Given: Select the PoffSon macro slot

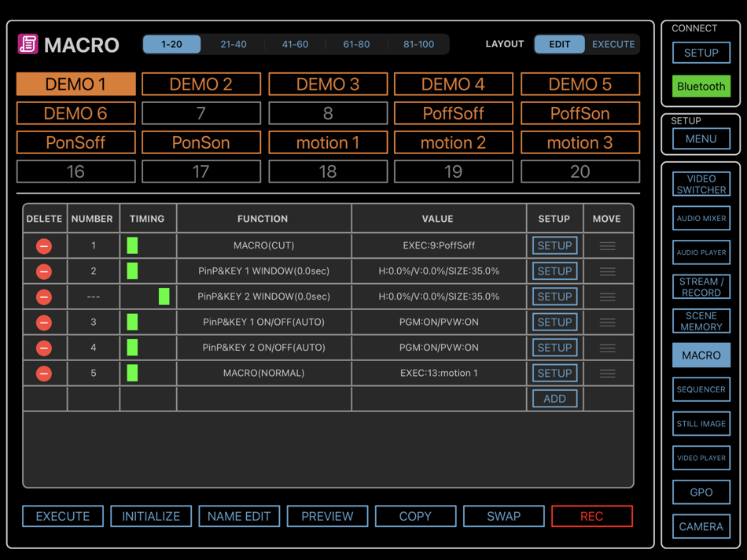Looking at the screenshot, I should 580,113.
